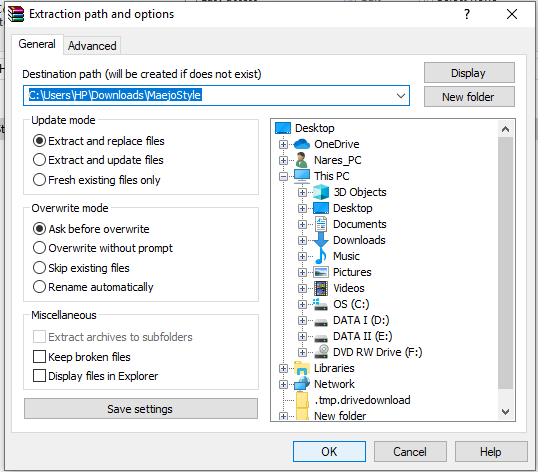Select the OneDrive cloud icon in tree
The image size is (538, 472).
pyautogui.click(x=302, y=144)
